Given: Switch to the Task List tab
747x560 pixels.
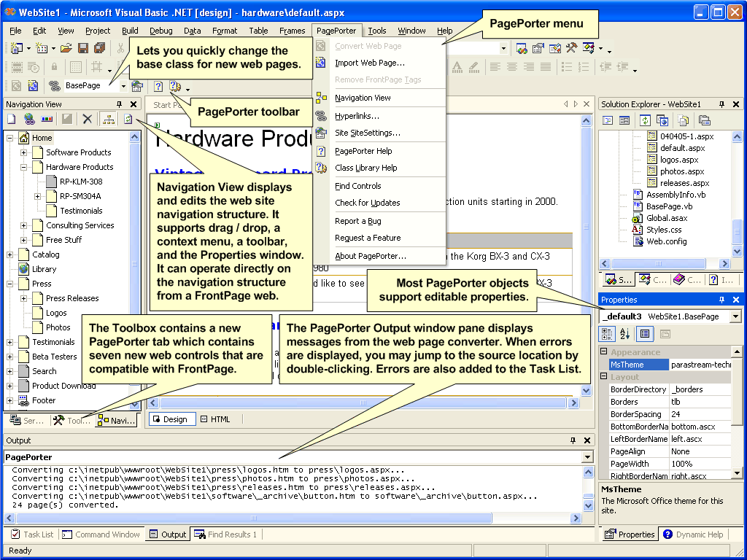Looking at the screenshot, I should [x=32, y=534].
